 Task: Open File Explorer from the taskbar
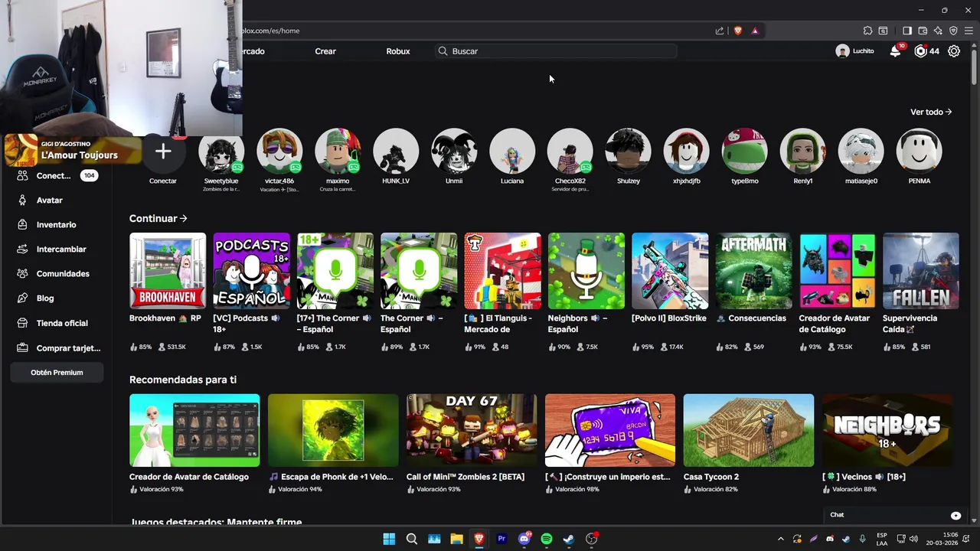(457, 539)
